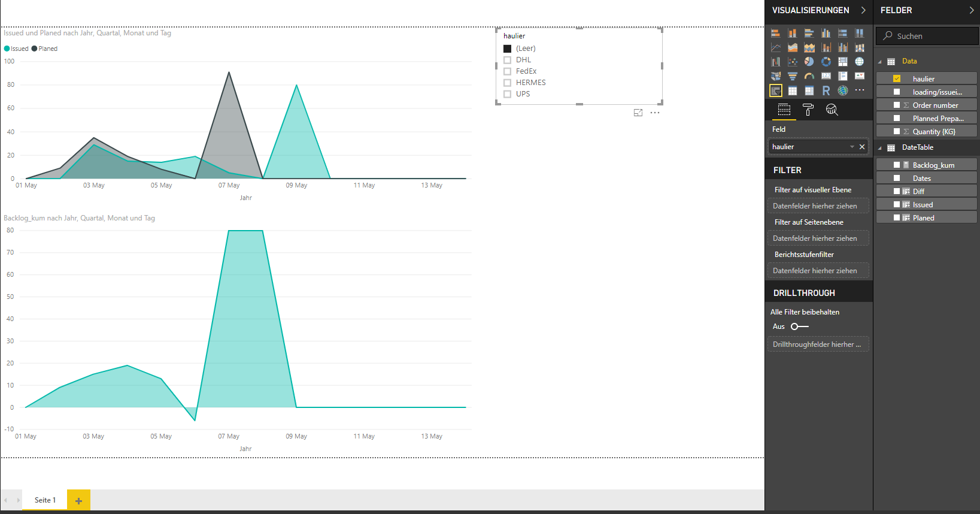Image resolution: width=980 pixels, height=514 pixels.
Task: Select the stacked area chart visualization
Action: pos(809,47)
